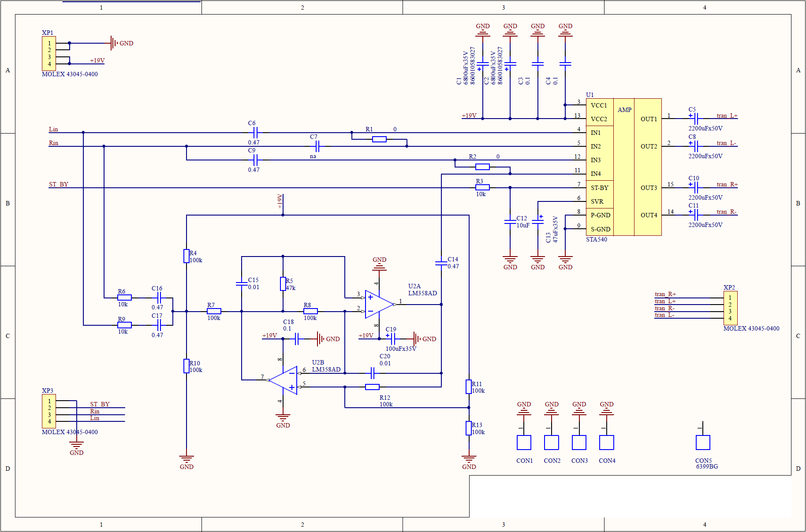Select the OUT3 pin label on U1
The width and height of the screenshot is (806, 532).
(x=649, y=188)
